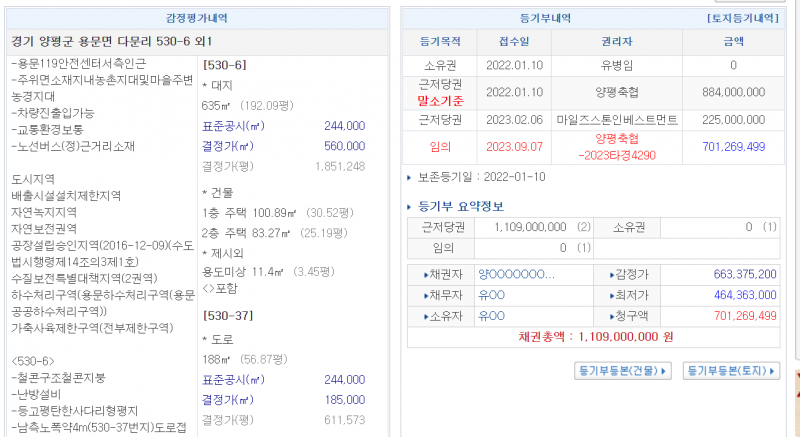The height and width of the screenshot is (437, 800).
Task: Click the arrow bullet before 최저가
Action: [x=612, y=295]
